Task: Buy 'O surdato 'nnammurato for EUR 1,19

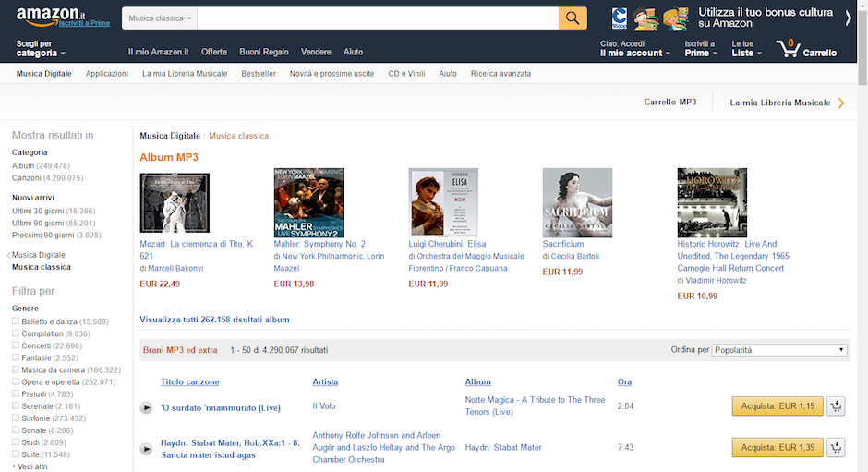Action: [x=778, y=406]
